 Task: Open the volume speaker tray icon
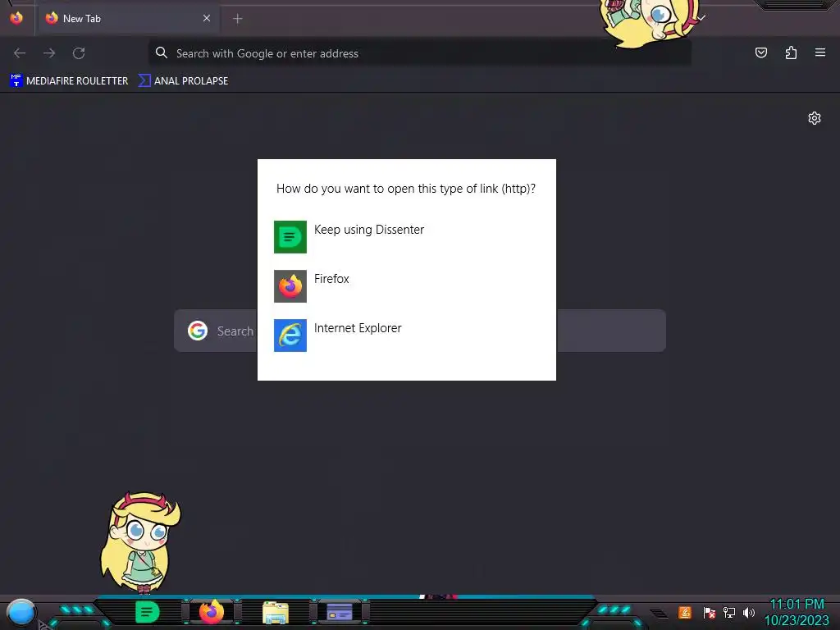[x=749, y=612]
